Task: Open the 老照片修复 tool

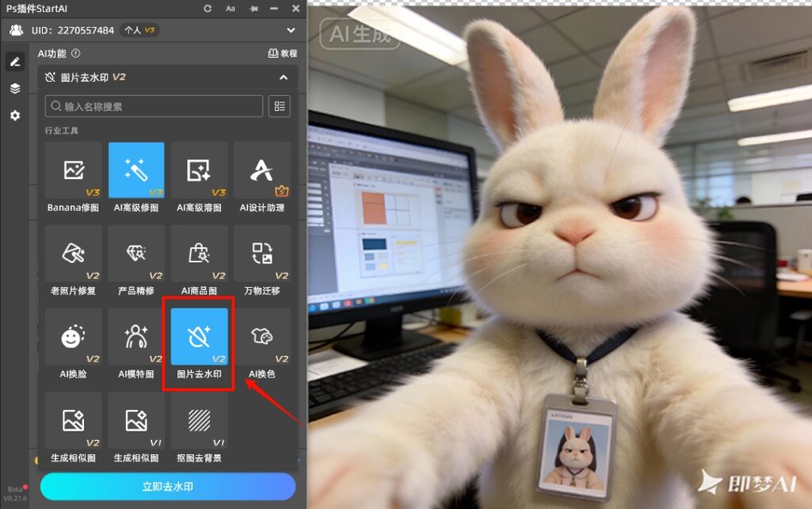Action: pyautogui.click(x=73, y=254)
